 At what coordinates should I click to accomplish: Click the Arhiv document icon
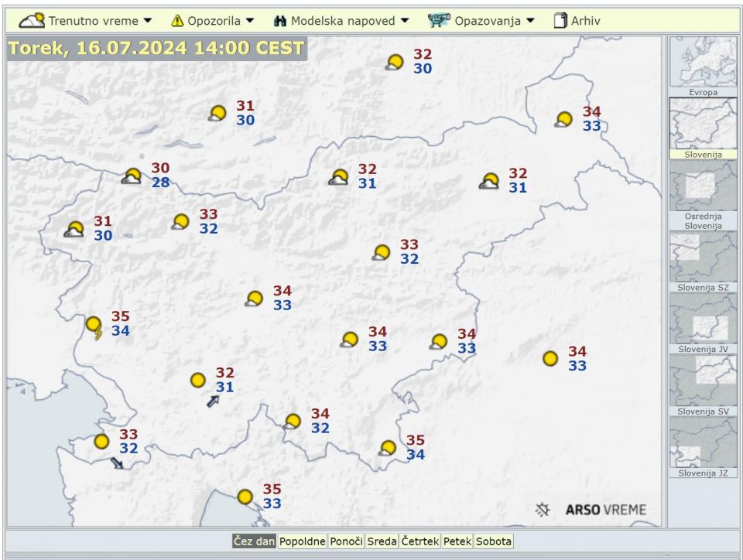(560, 21)
